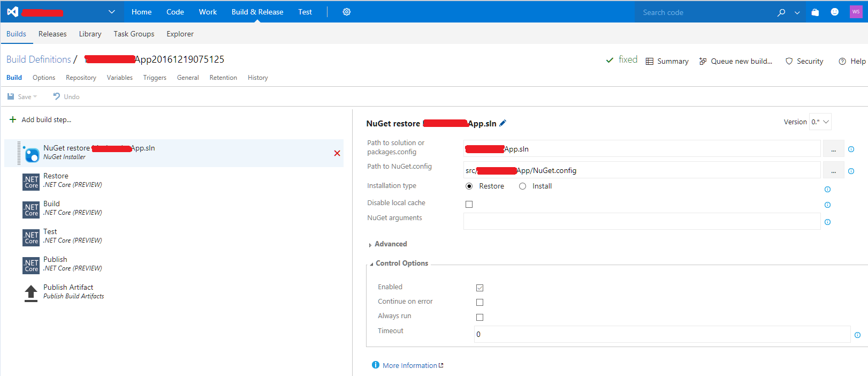The width and height of the screenshot is (868, 376).
Task: Click the shopping bag marketplace icon
Action: pyautogui.click(x=815, y=12)
